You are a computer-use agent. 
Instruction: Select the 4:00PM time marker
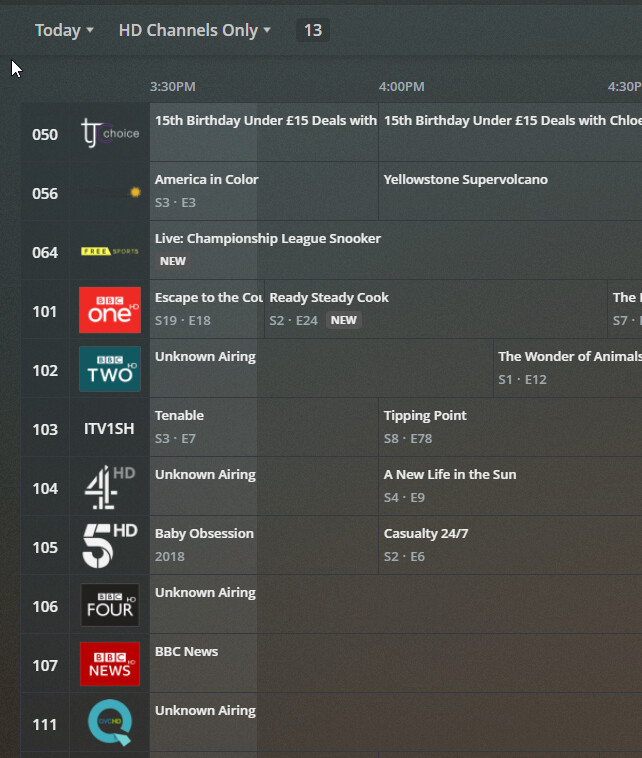tap(402, 87)
